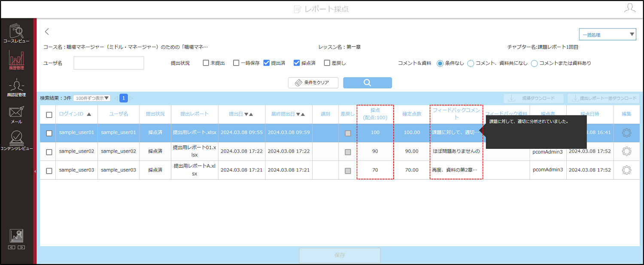
Task: Click the 提出状況 column header
Action: (155, 114)
